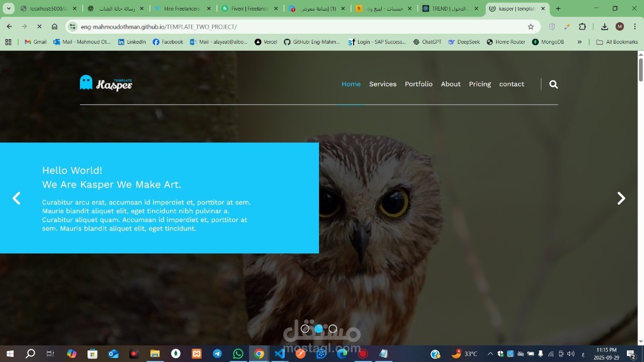Click the Kasper ghost logo

tap(106, 83)
